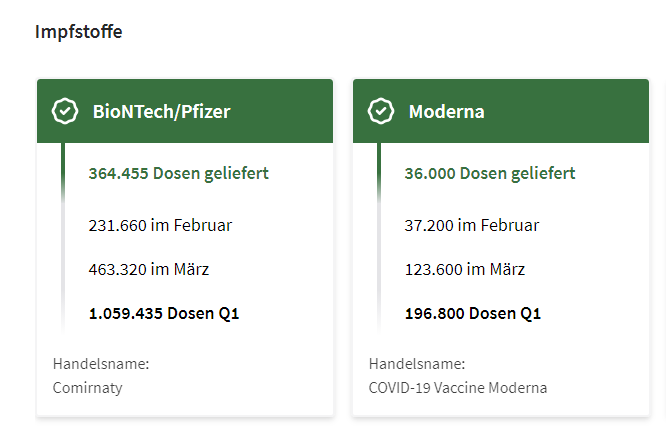Select the 231.660 im Februar entry

160,225
